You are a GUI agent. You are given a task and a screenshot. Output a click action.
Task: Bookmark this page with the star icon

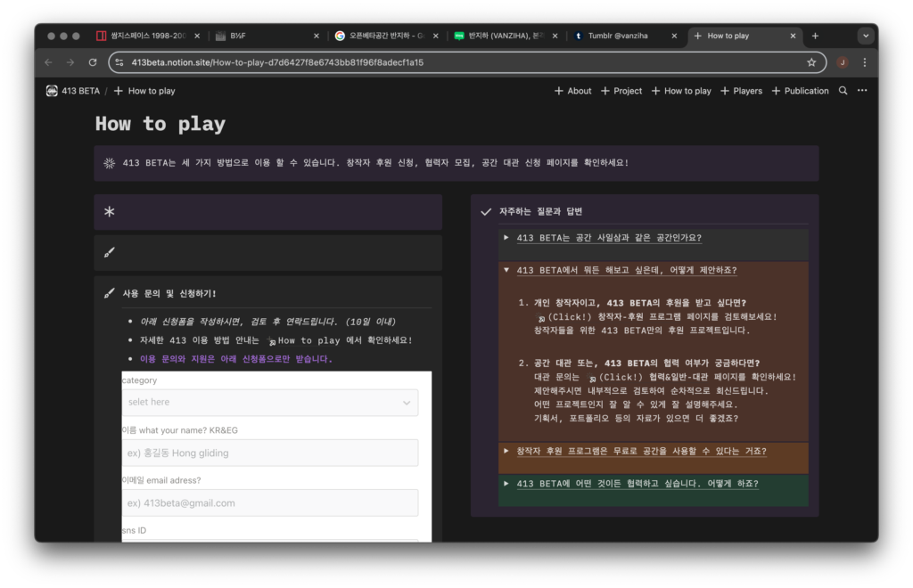click(x=811, y=62)
